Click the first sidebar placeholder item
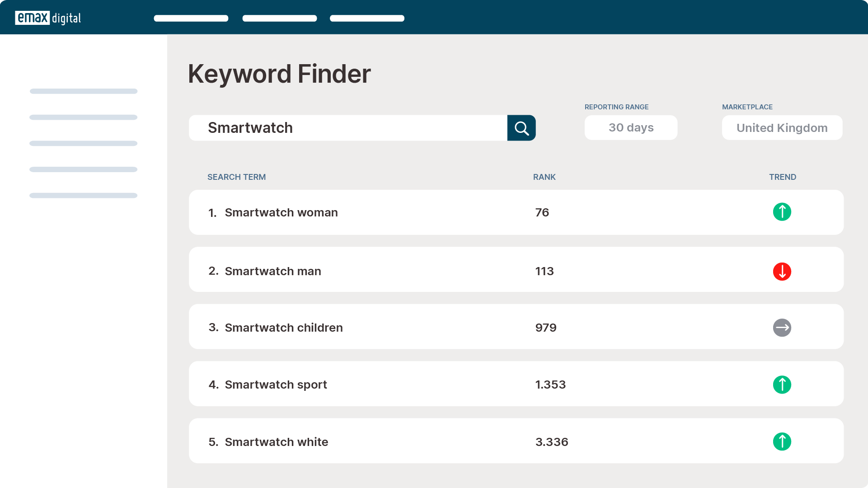This screenshot has width=868, height=488. [x=84, y=91]
